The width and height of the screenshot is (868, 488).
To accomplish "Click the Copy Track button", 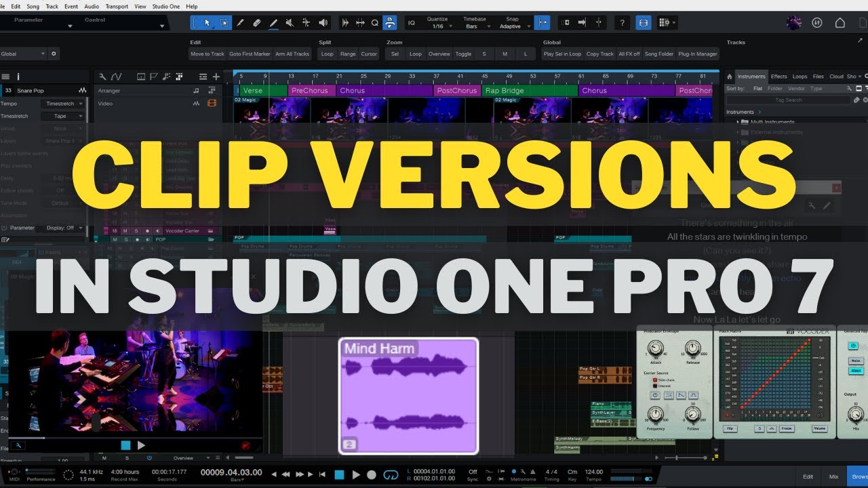I will (x=600, y=54).
